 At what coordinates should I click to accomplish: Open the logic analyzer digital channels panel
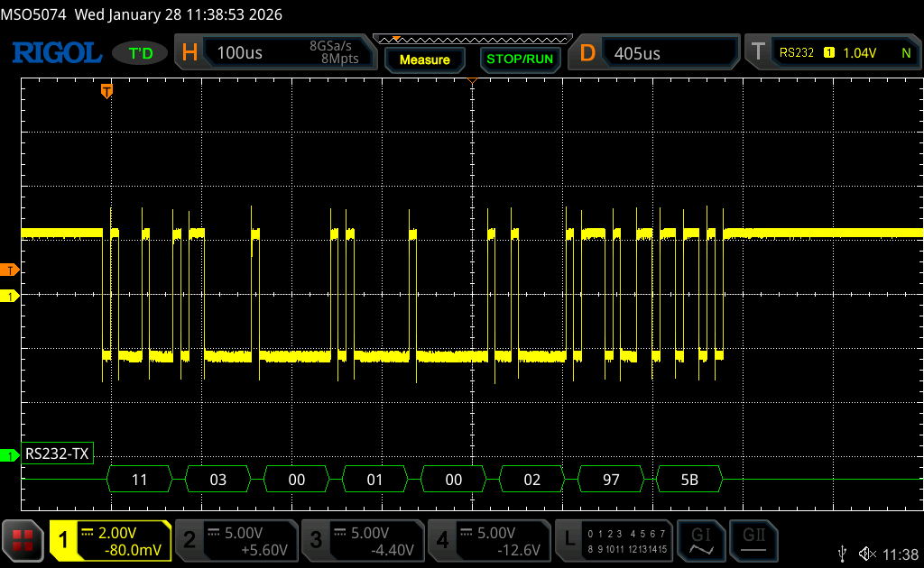(615, 541)
